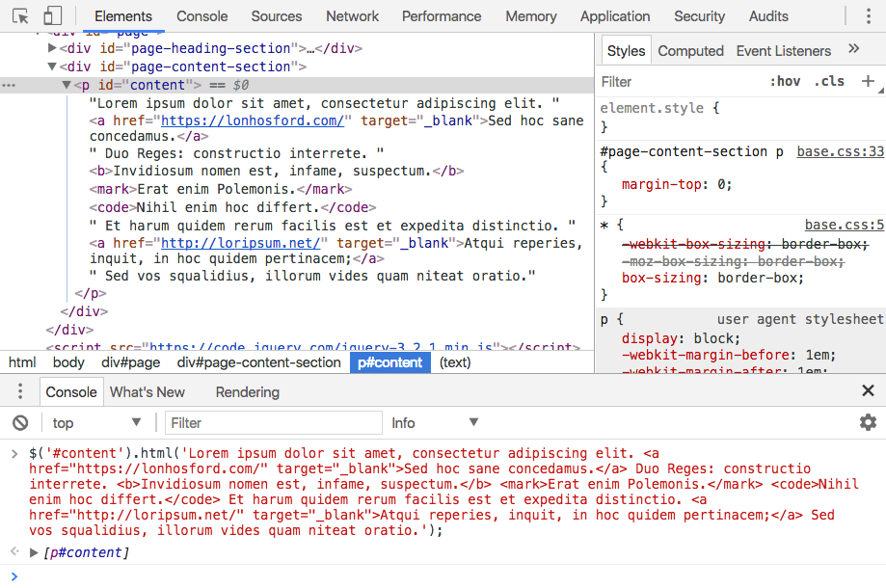Open the console drawer three-dot menu
The width and height of the screenshot is (886, 588).
20,391
